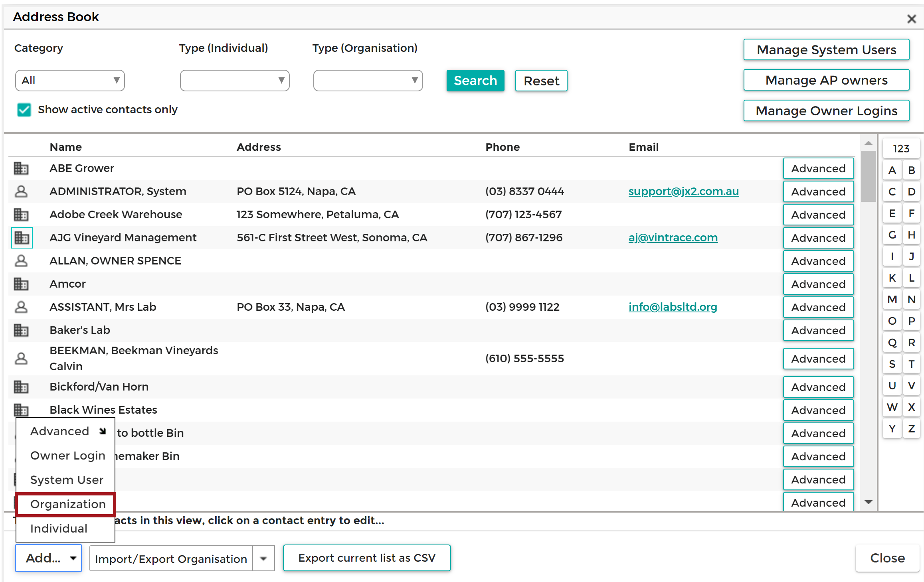This screenshot has width=924, height=582.
Task: Click the organisation icon beside Bickford/Van Horn
Action: click(21, 387)
